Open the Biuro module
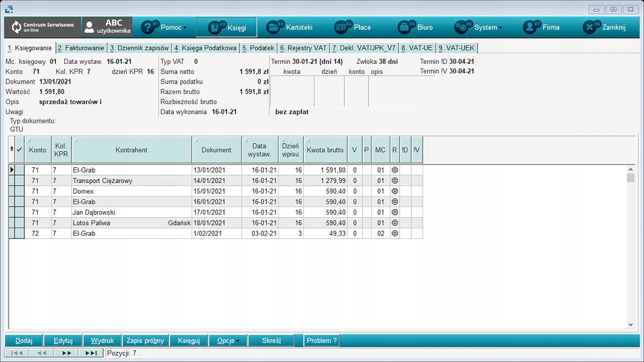The height and width of the screenshot is (362, 644). tap(415, 27)
